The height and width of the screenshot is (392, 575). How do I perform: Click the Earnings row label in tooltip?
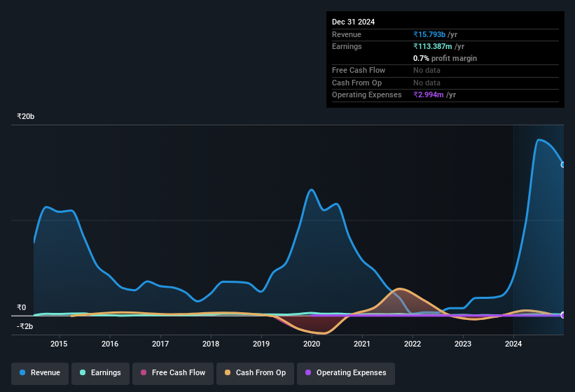(347, 46)
